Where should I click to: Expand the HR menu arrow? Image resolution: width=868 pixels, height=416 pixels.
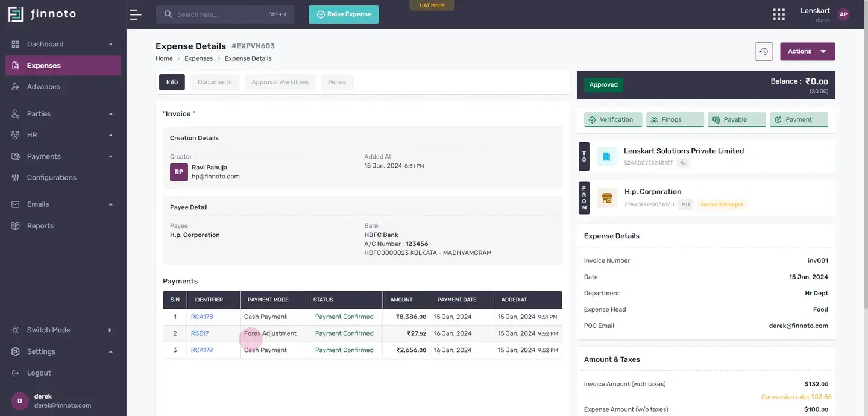[x=110, y=135]
